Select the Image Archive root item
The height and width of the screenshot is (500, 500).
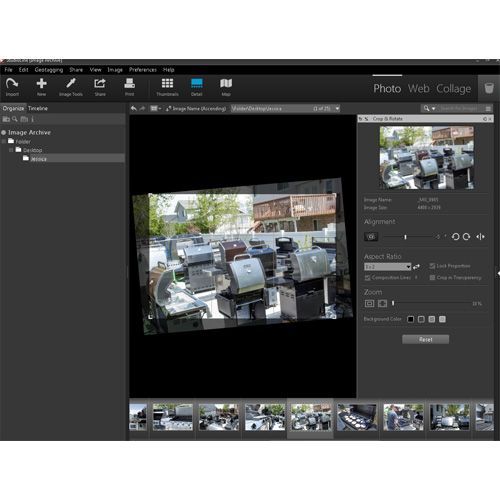pos(29,132)
